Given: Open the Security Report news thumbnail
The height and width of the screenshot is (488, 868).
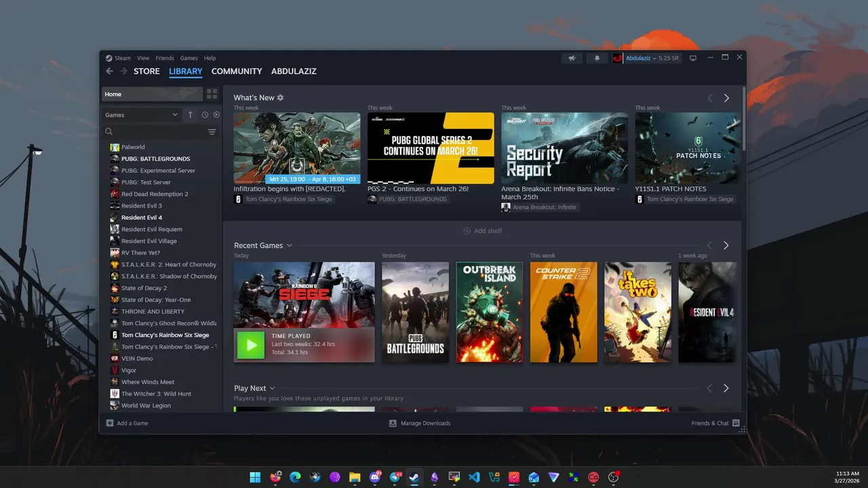Looking at the screenshot, I should click(x=564, y=148).
